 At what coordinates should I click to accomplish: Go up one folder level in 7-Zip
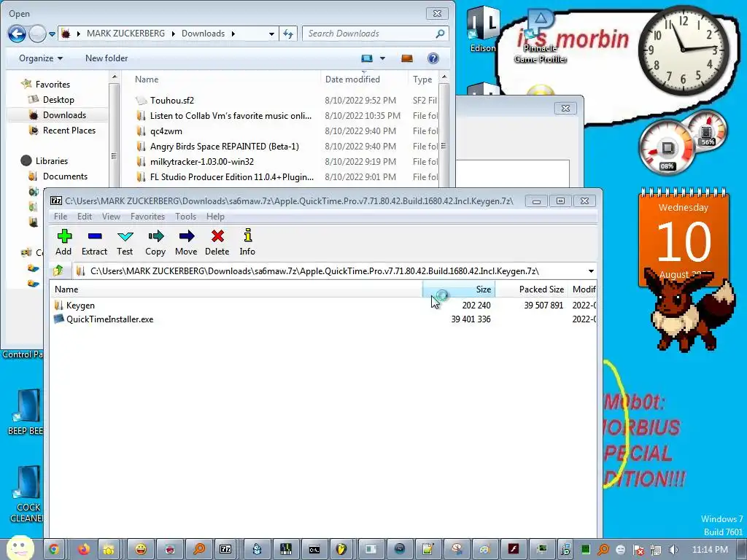tap(58, 271)
